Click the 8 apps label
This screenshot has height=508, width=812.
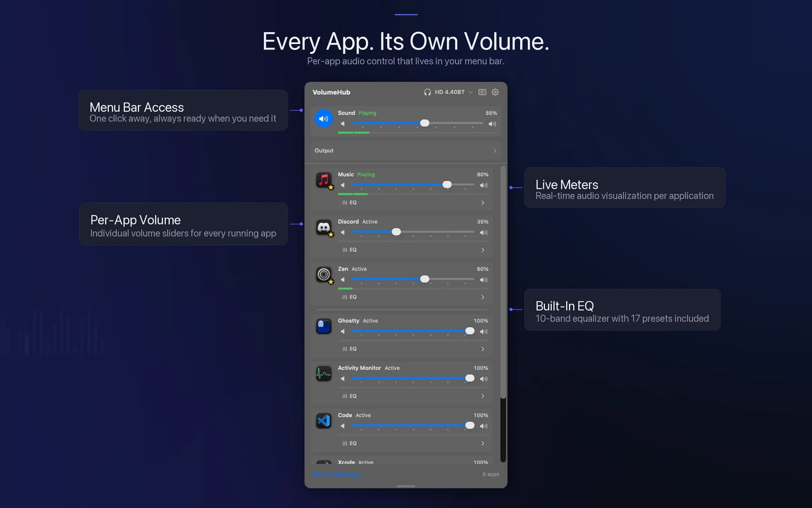(x=491, y=474)
